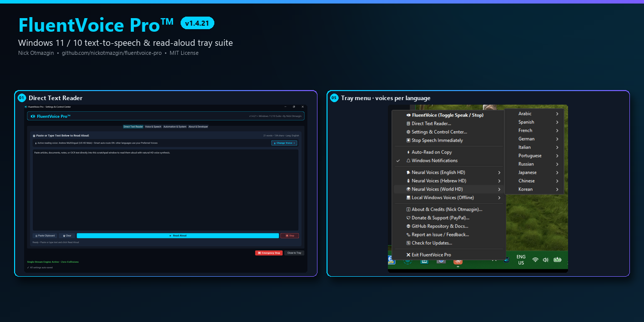Click inside the paste-or-type scratchpad text area

(x=166, y=190)
